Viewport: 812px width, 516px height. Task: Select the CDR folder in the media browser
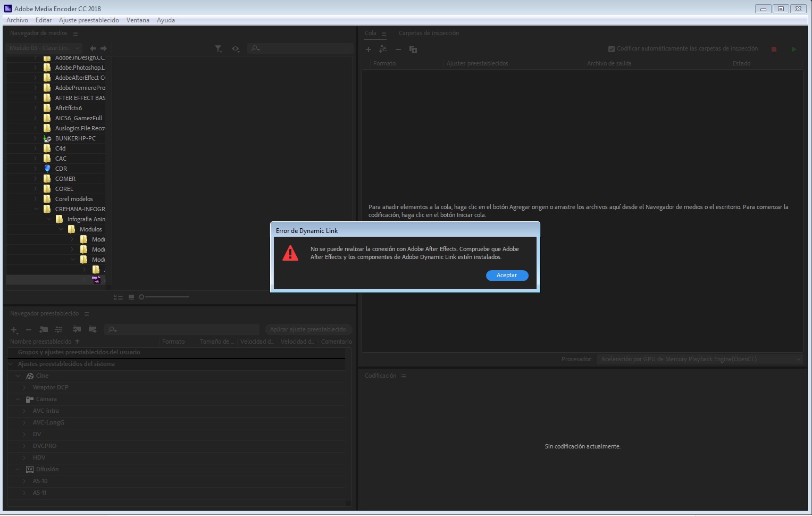click(x=61, y=169)
